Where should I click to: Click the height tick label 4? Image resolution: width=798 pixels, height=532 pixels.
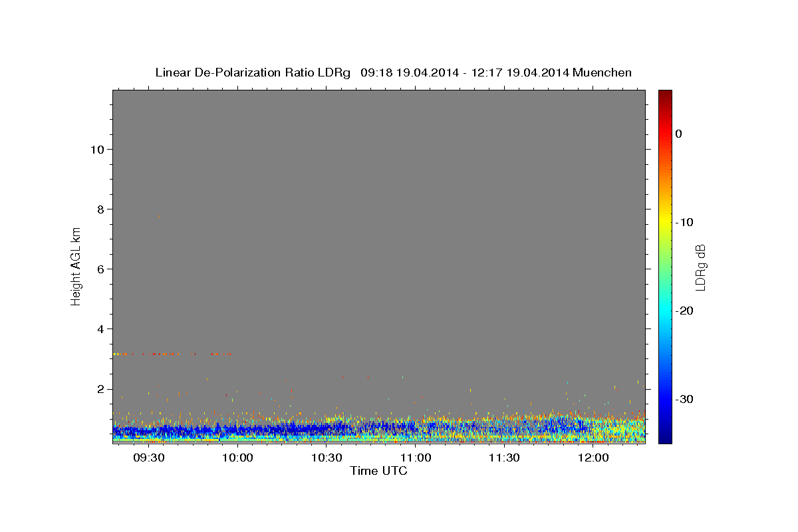pyautogui.click(x=101, y=329)
